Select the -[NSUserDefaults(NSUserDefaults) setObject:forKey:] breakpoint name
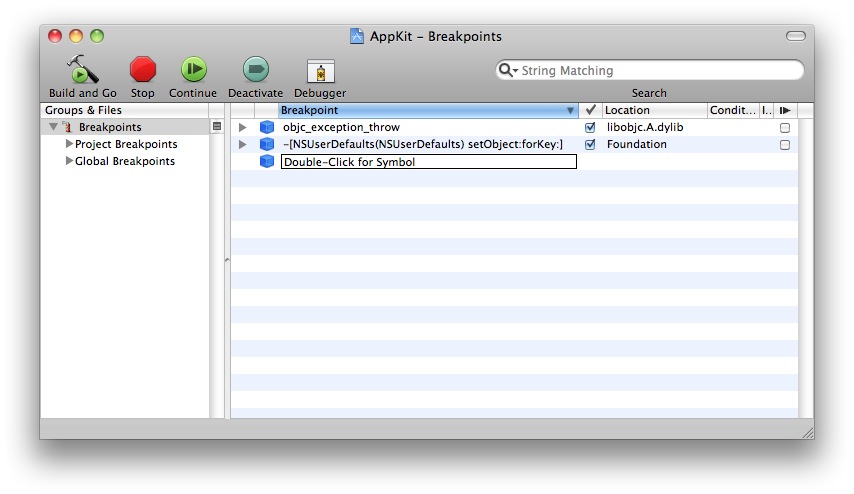The width and height of the screenshot is (854, 494). (423, 144)
